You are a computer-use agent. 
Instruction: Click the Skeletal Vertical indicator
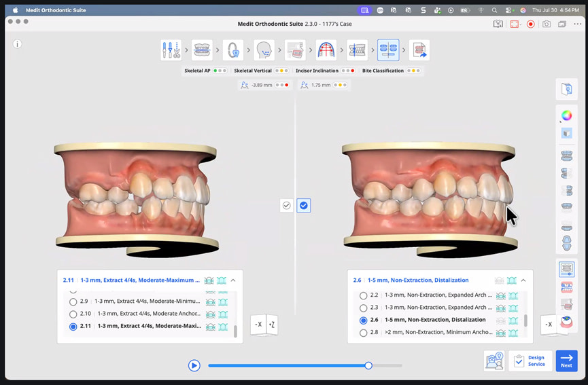click(261, 71)
